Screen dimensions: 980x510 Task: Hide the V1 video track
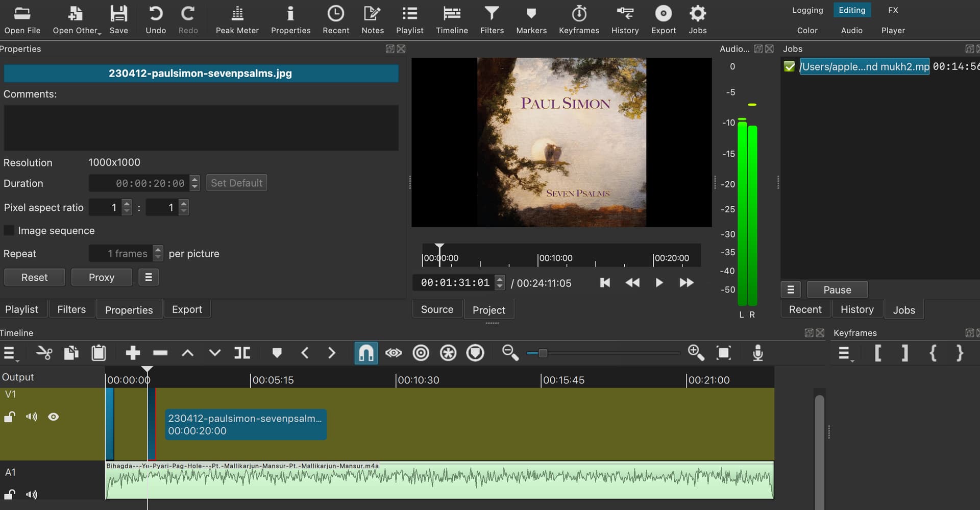pos(53,417)
